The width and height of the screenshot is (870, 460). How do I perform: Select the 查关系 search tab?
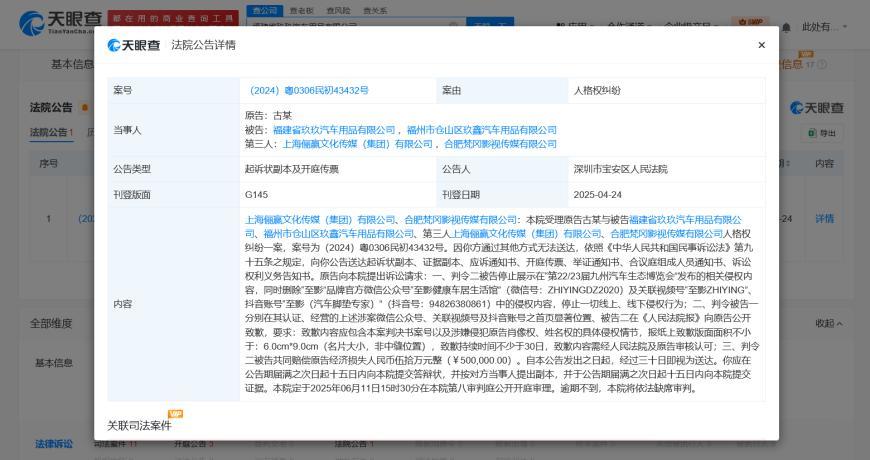pos(375,11)
